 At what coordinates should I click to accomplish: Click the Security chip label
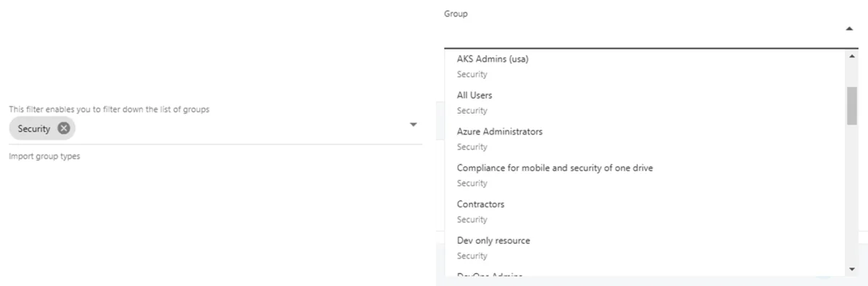34,129
